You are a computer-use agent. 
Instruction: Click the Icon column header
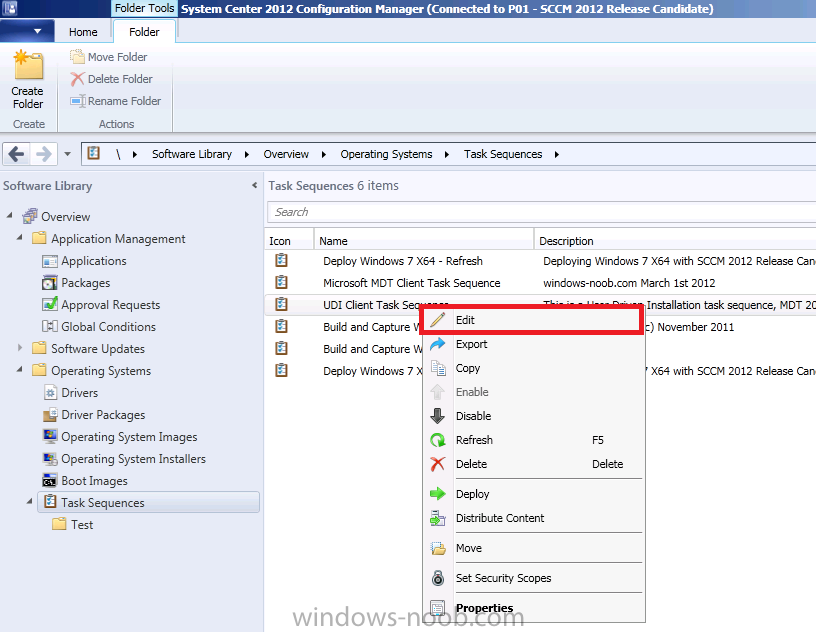[289, 241]
